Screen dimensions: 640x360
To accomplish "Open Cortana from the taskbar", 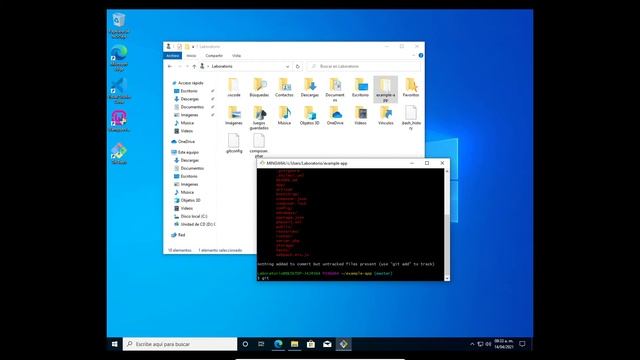I will (245, 344).
